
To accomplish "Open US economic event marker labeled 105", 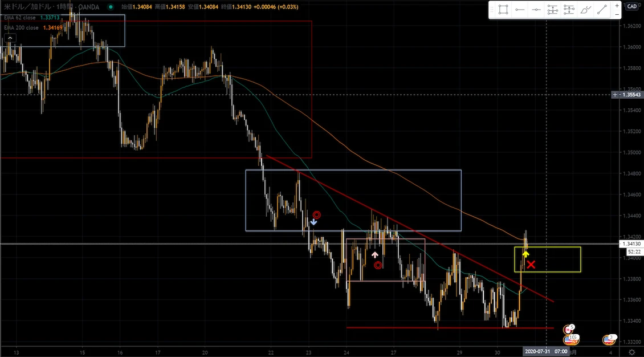I will click(569, 339).
